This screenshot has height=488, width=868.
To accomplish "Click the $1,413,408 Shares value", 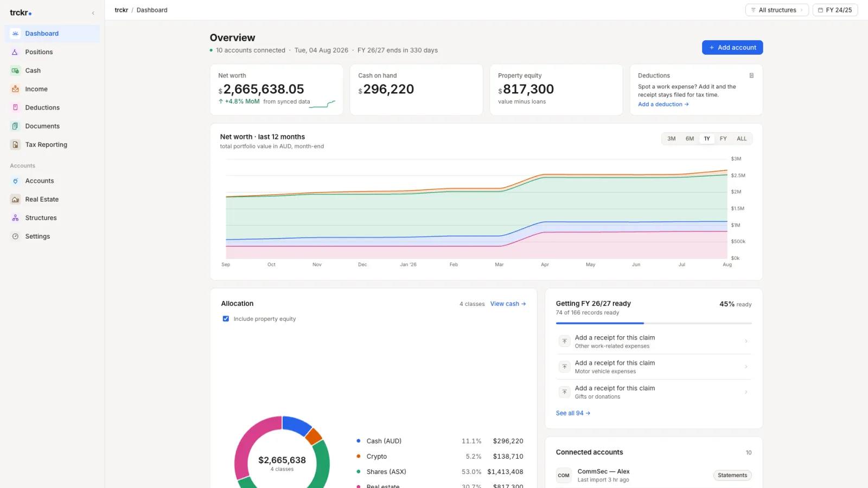I will coord(505,472).
